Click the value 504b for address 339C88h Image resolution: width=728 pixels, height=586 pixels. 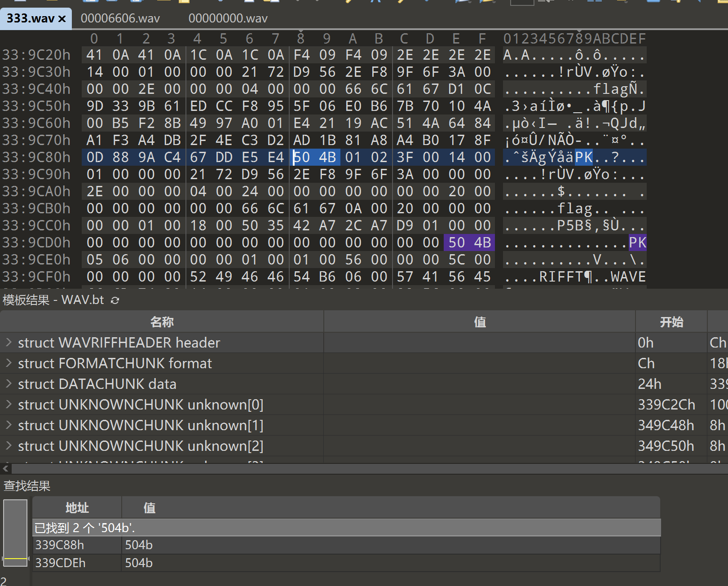[139, 545]
